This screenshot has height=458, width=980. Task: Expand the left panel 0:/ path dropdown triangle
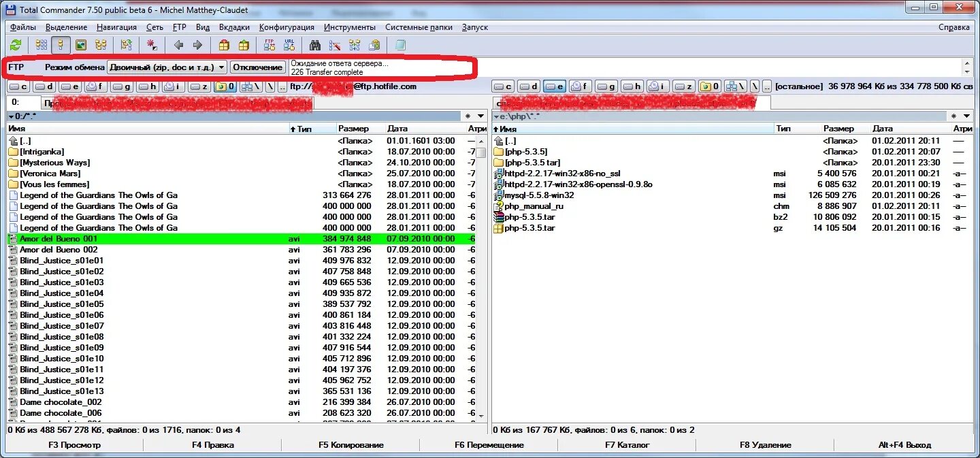[x=11, y=116]
